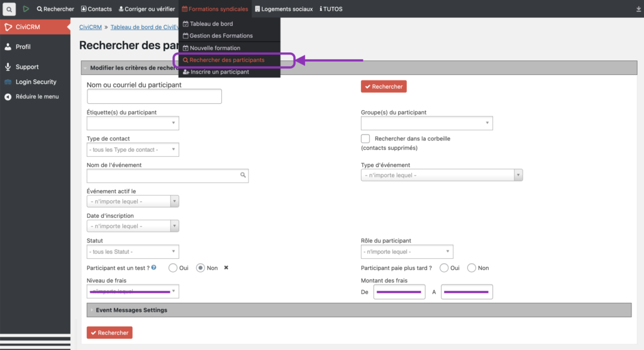This screenshot has width=644, height=350.
Task: Follow the CiviCRM breadcrumb link
Action: [91, 27]
